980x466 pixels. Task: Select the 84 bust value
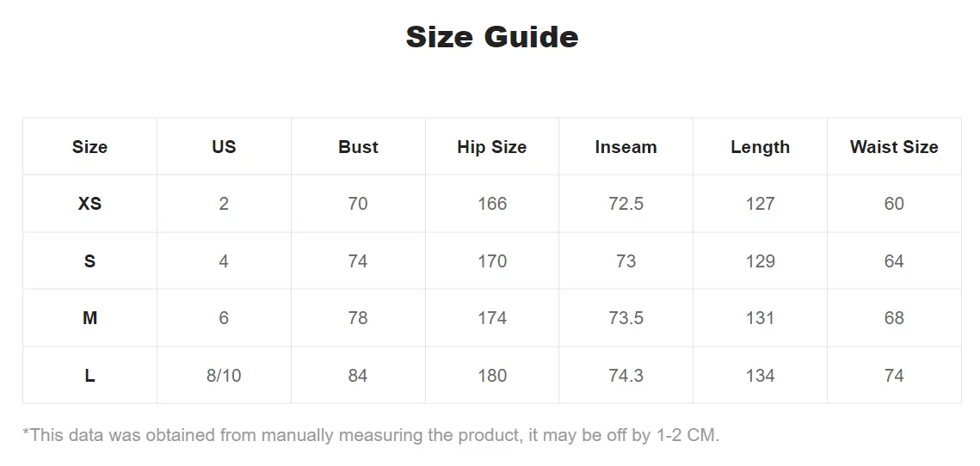click(358, 376)
